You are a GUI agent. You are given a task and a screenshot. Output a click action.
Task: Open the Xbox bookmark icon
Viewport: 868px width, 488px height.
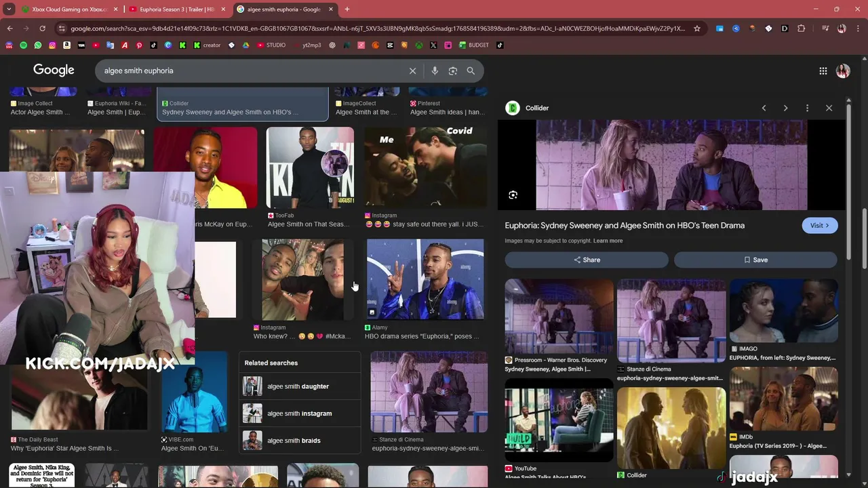419,45
